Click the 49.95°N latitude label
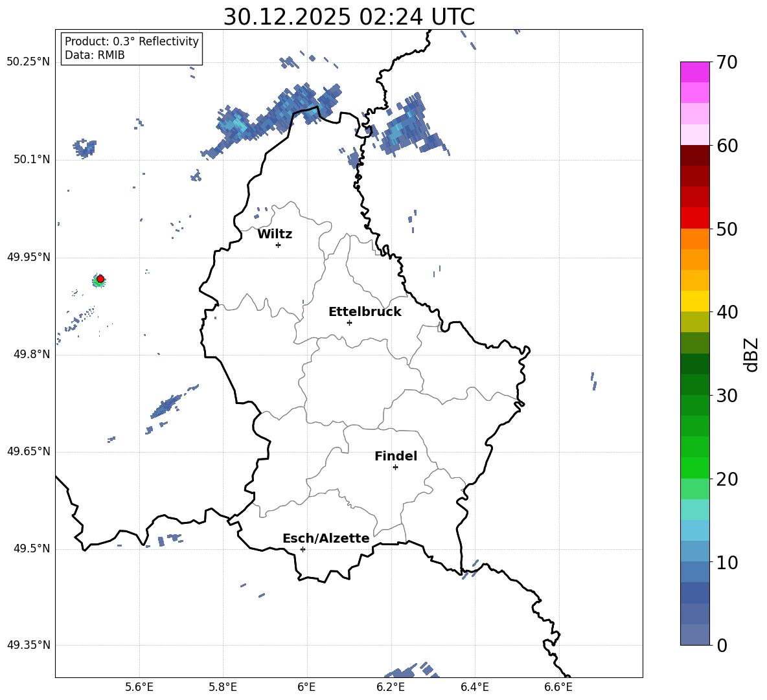The image size is (767, 700). tap(29, 257)
